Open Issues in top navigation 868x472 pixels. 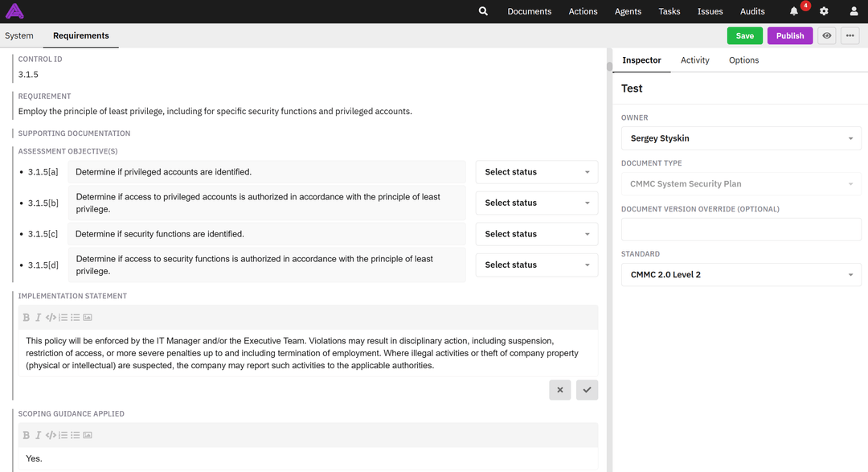(x=710, y=11)
